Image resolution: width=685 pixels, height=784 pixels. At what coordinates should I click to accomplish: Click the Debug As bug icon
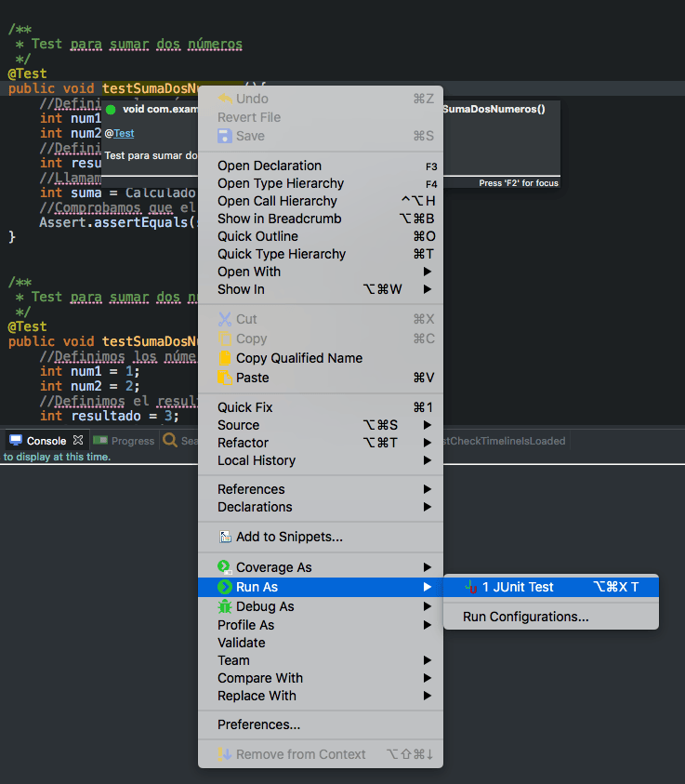[x=224, y=606]
